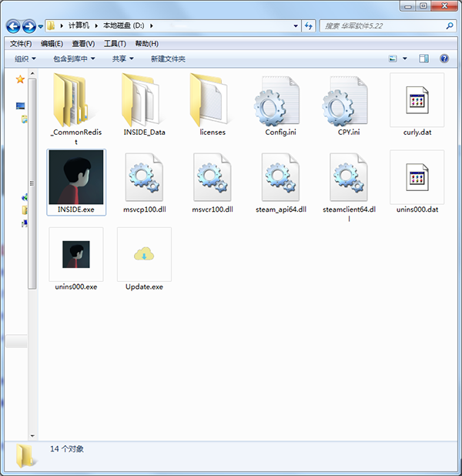The image size is (462, 476).
Task: Open recent pages dropdown beside navigation arrows
Action: (x=40, y=26)
